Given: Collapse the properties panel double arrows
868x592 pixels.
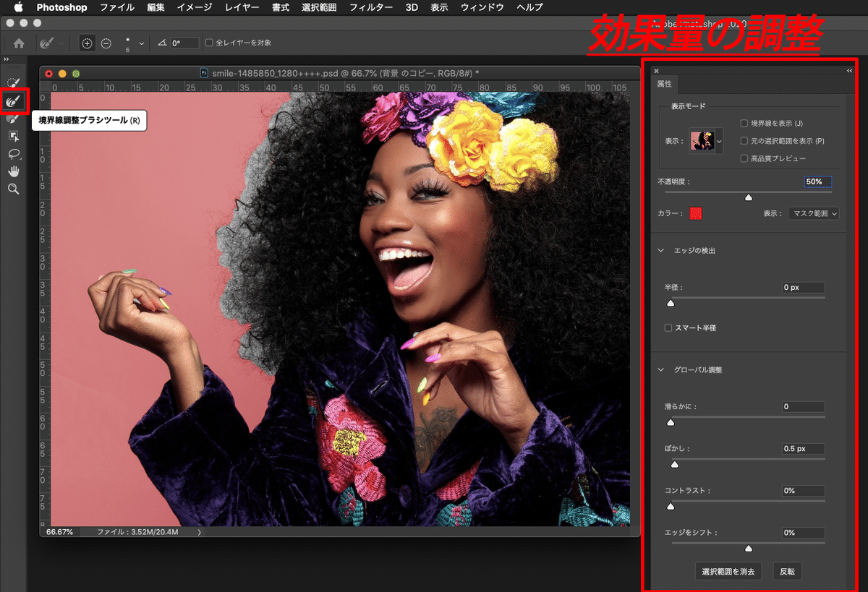Looking at the screenshot, I should click(849, 71).
